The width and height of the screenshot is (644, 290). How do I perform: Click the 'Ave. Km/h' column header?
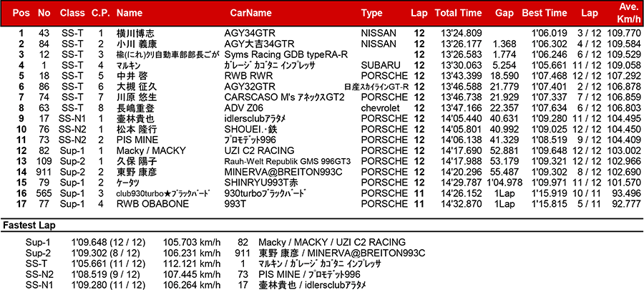point(628,13)
